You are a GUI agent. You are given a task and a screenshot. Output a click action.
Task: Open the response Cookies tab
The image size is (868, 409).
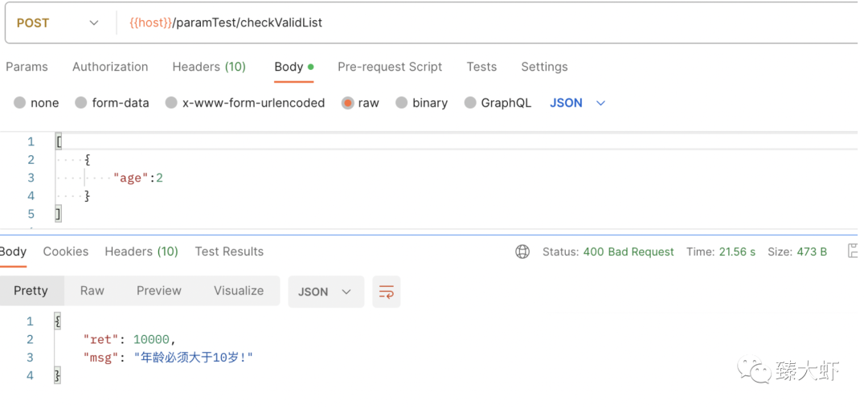(x=66, y=252)
